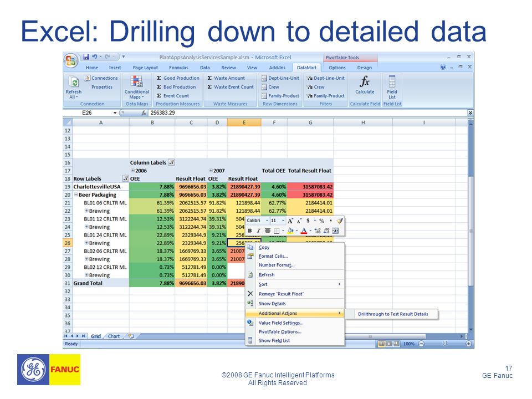
Task: Undo the last action
Action: click(x=95, y=57)
